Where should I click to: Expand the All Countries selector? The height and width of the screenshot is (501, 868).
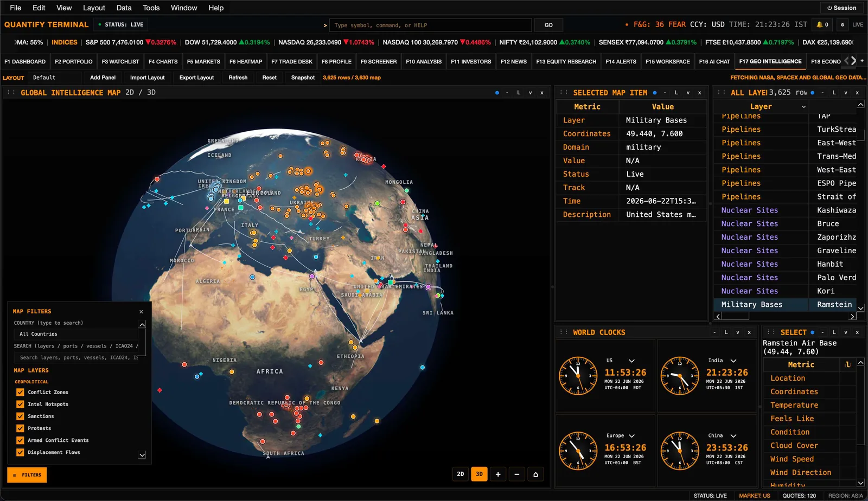pos(76,334)
